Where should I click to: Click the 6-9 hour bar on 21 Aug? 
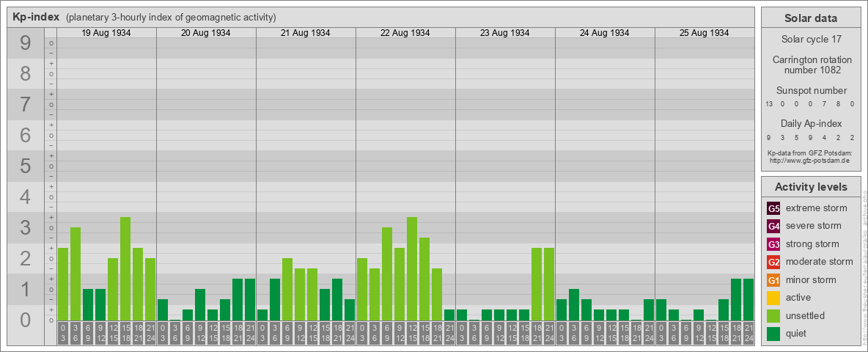pos(287,290)
